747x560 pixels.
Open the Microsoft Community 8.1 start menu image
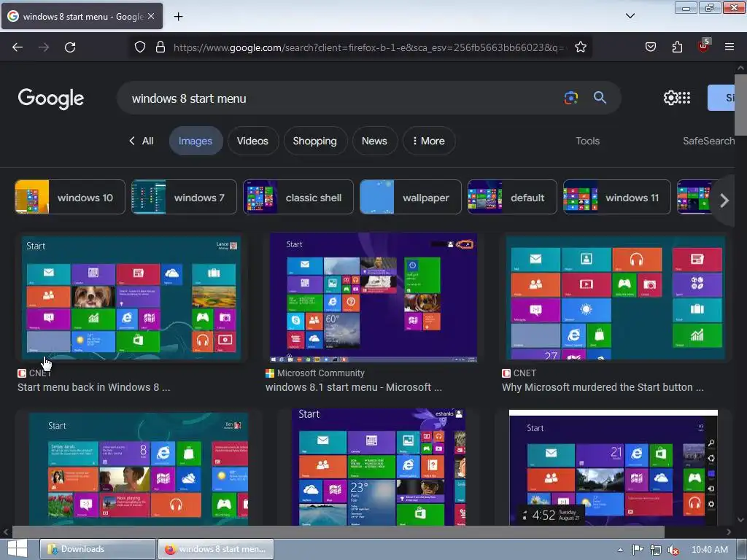point(373,297)
